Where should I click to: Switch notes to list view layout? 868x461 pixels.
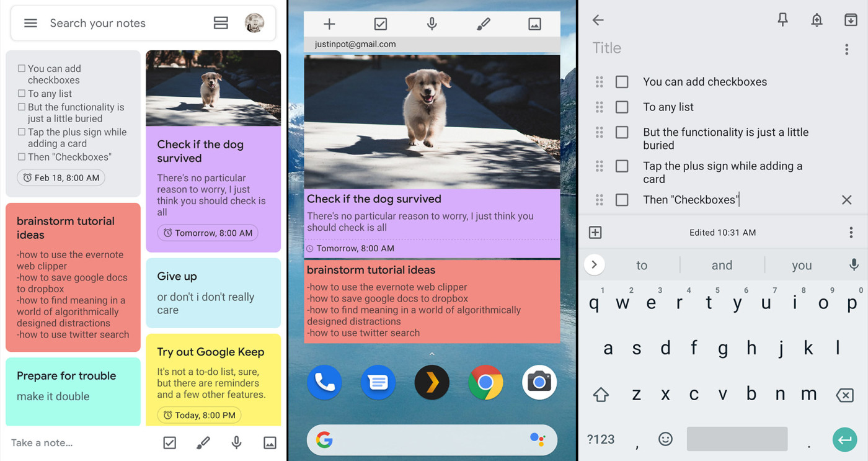[221, 24]
